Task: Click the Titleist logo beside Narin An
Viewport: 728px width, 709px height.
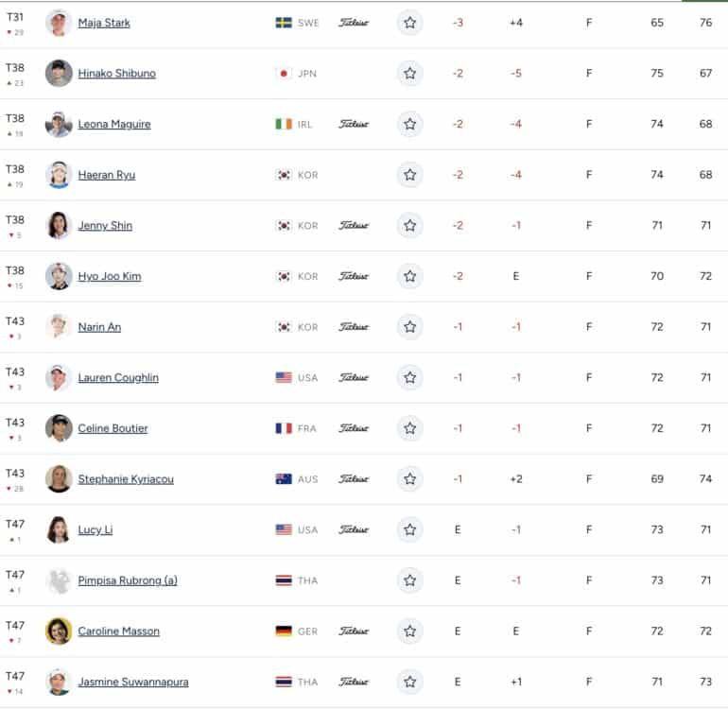Action: (354, 327)
